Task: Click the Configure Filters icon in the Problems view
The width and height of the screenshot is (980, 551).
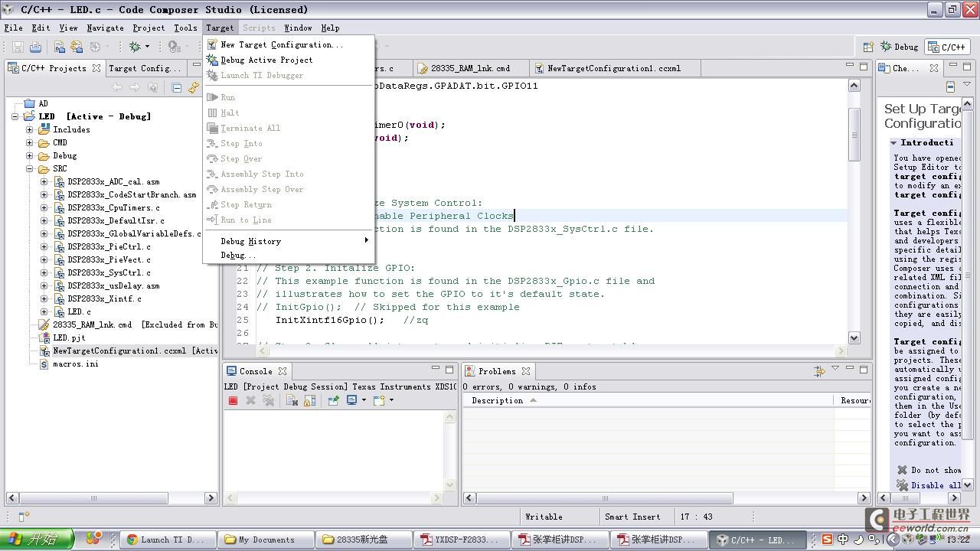Action: pos(819,371)
